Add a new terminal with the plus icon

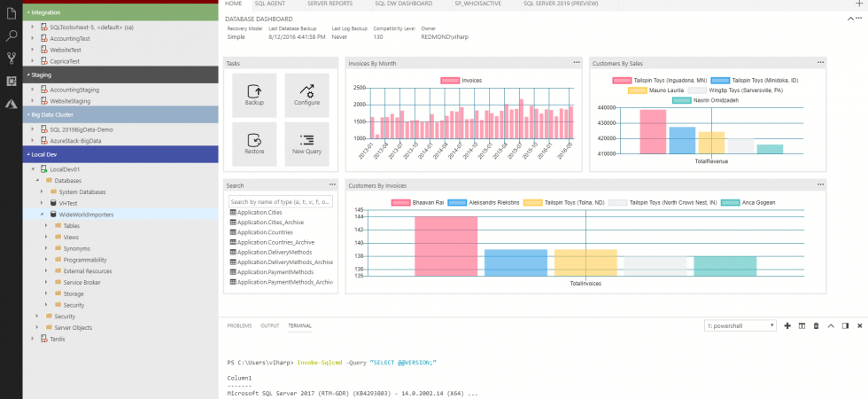pyautogui.click(x=787, y=326)
